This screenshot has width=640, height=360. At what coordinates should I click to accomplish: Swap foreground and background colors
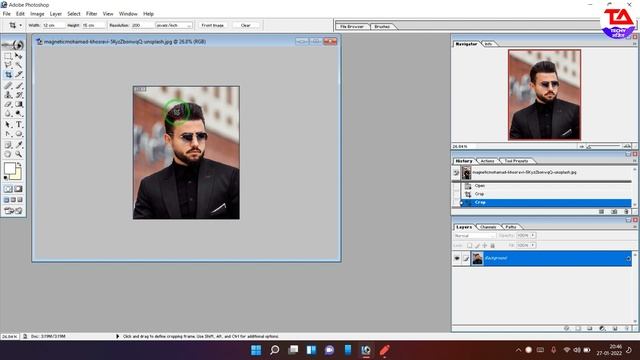(x=19, y=164)
